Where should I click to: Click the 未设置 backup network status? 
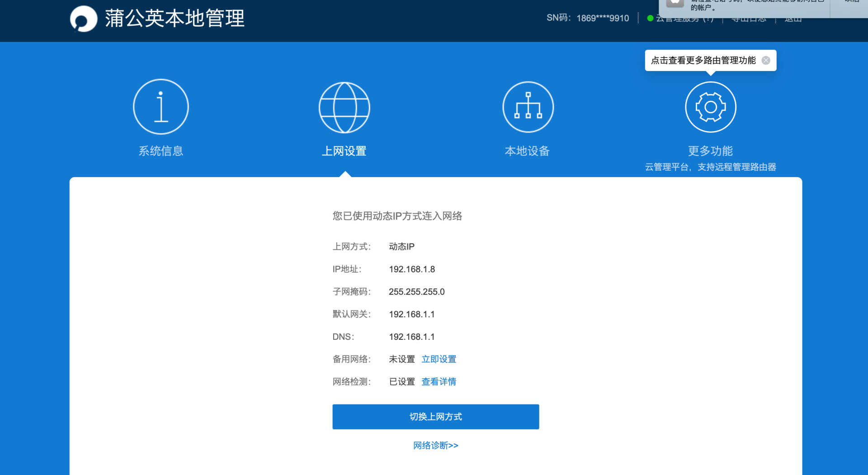click(402, 359)
